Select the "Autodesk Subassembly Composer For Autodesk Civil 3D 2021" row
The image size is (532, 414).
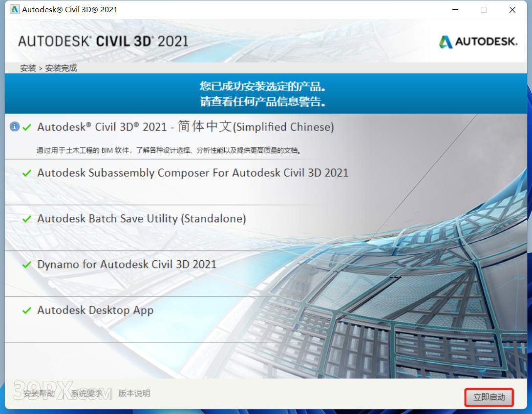tap(266, 182)
